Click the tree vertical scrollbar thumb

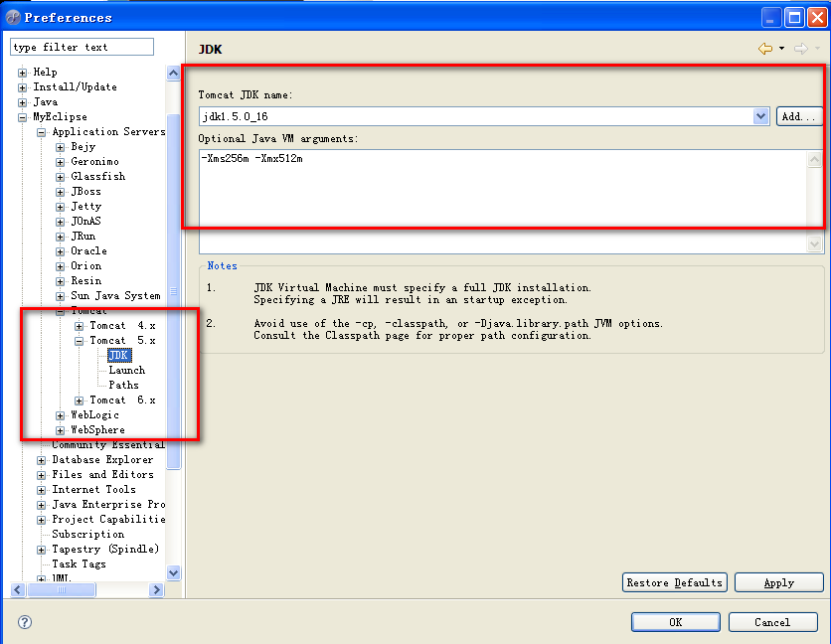tap(173, 291)
